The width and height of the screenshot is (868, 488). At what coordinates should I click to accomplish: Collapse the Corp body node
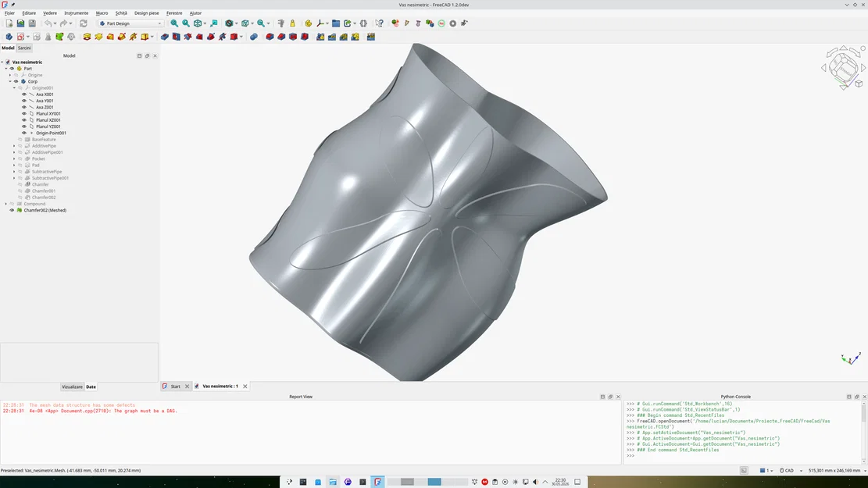10,81
